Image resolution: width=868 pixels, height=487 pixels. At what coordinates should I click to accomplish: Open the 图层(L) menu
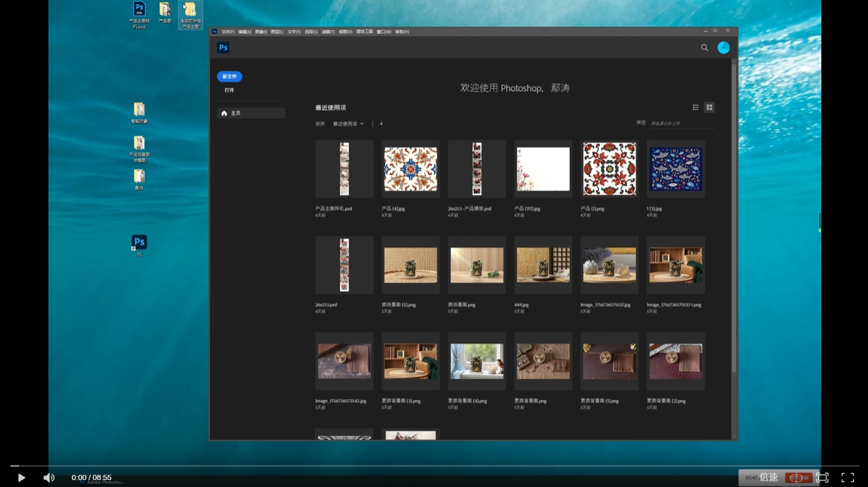[277, 32]
